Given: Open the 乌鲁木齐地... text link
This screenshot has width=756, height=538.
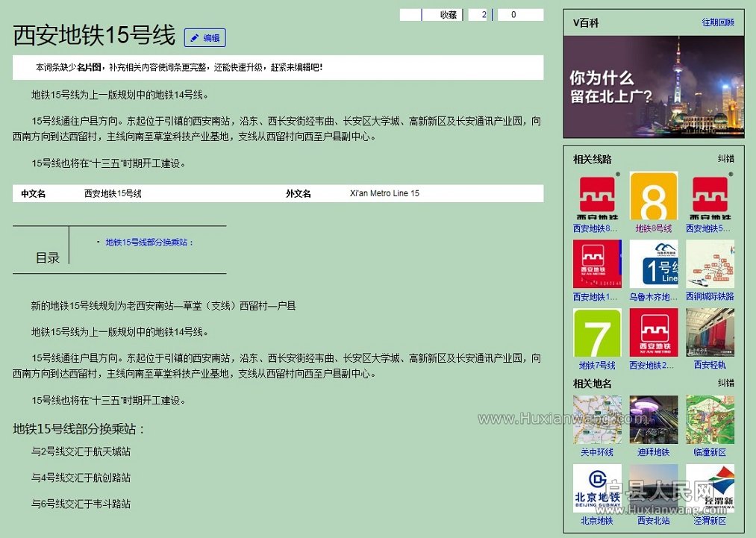Looking at the screenshot, I should click(653, 297).
